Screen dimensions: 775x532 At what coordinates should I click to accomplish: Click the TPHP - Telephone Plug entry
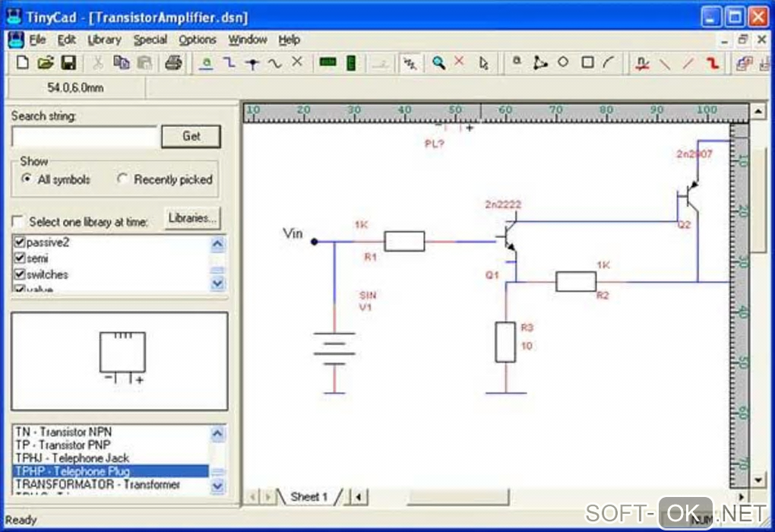click(x=110, y=471)
